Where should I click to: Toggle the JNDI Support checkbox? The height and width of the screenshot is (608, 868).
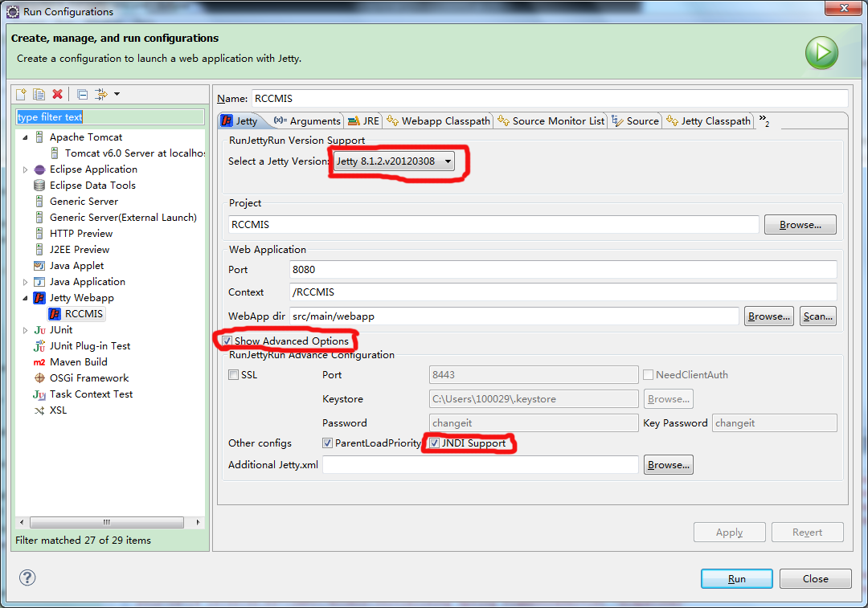click(435, 443)
